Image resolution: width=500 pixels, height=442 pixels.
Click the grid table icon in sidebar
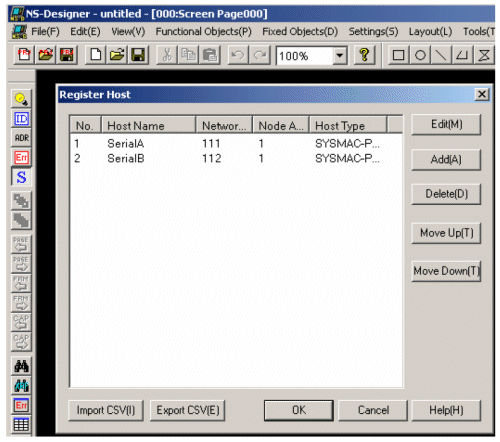(x=22, y=425)
